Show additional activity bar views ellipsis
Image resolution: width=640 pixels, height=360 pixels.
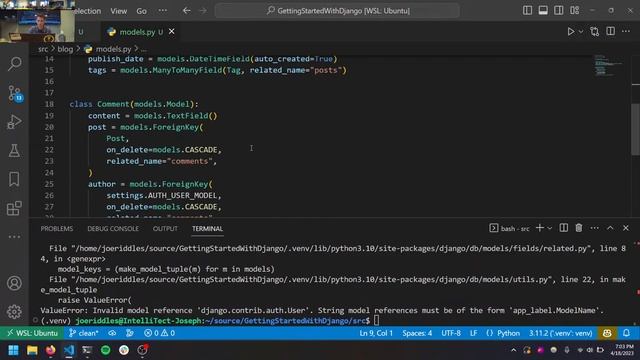15,237
